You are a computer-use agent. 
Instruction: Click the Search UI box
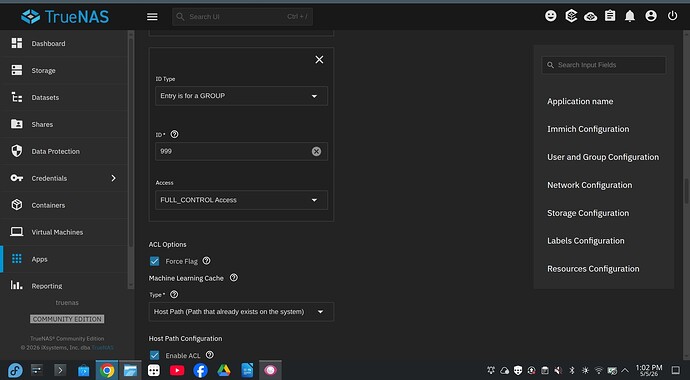point(242,17)
